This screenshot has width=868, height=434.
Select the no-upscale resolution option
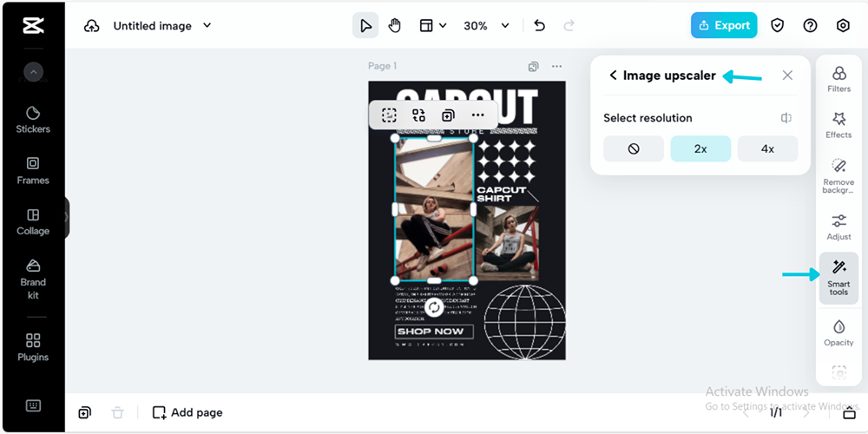[634, 149]
